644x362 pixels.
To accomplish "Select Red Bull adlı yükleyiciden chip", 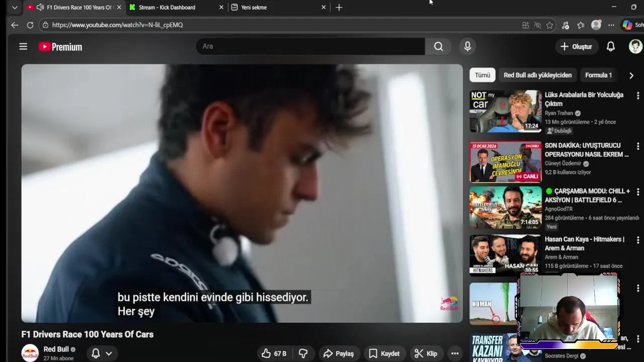I will point(537,75).
